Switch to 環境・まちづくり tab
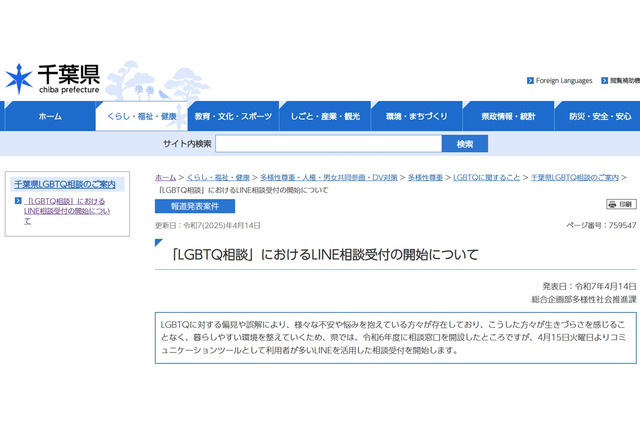 416,116
